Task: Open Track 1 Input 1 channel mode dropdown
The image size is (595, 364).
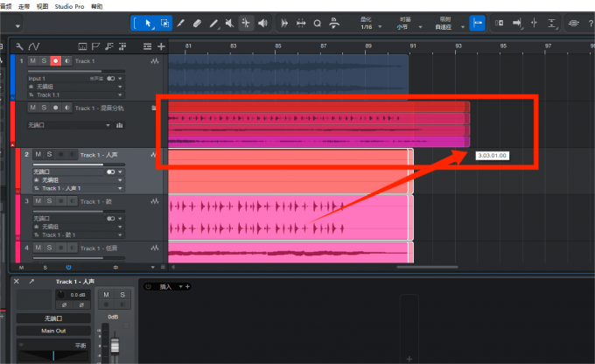Action: pos(120,79)
